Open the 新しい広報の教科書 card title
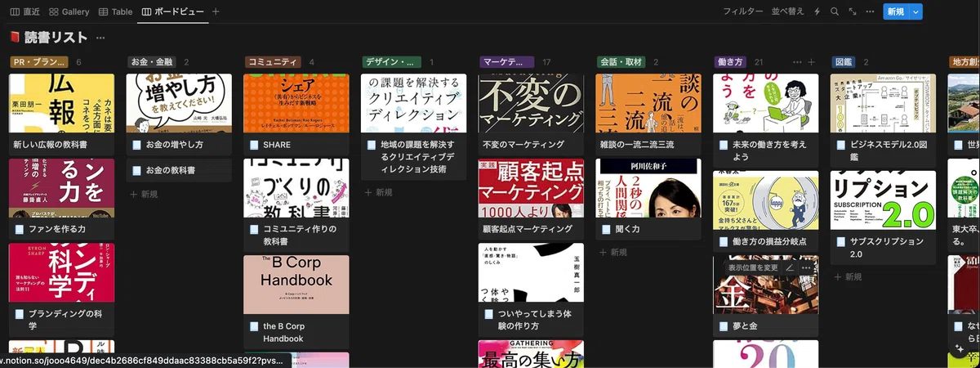 (51, 145)
